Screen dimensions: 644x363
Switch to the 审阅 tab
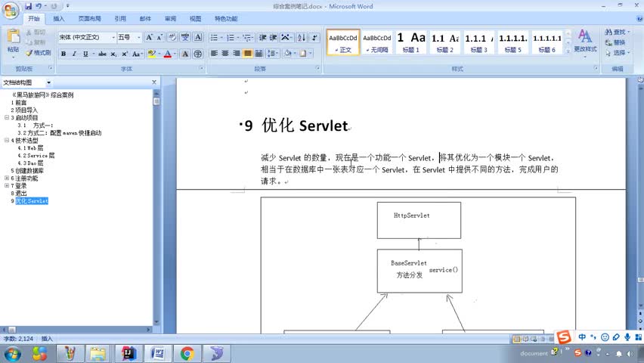(x=170, y=18)
